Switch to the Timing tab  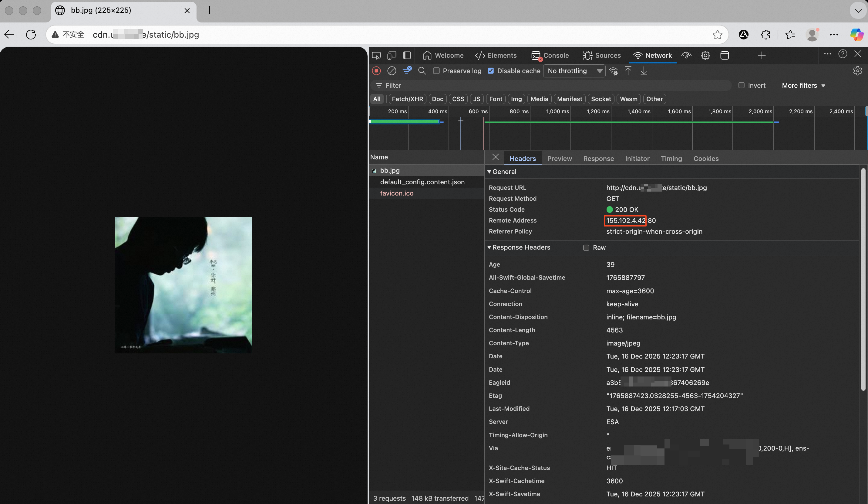(671, 158)
